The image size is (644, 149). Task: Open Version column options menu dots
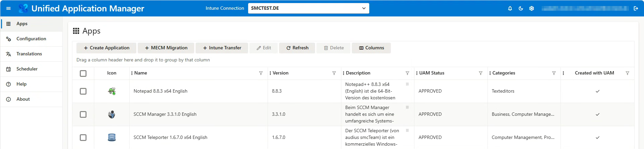tap(270, 73)
